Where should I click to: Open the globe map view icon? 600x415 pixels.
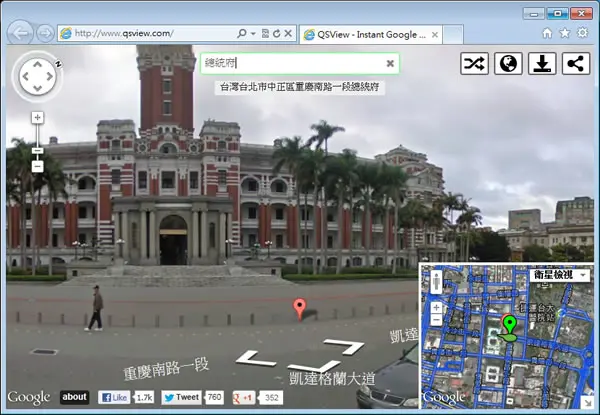(508, 63)
